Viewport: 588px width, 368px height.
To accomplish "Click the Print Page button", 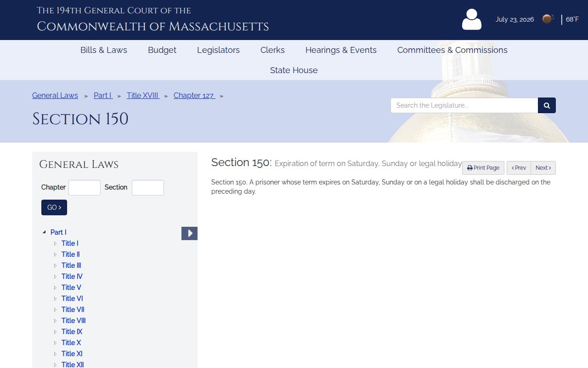I will click(483, 168).
